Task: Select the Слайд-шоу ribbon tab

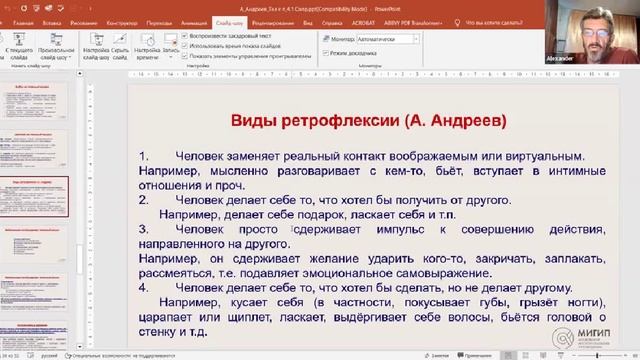Action: pos(229,23)
